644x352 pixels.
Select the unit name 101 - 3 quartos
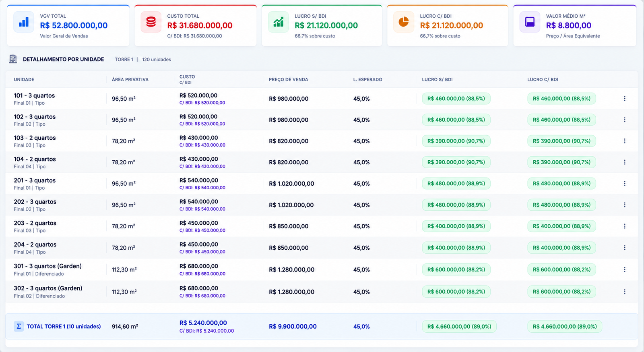(x=34, y=95)
